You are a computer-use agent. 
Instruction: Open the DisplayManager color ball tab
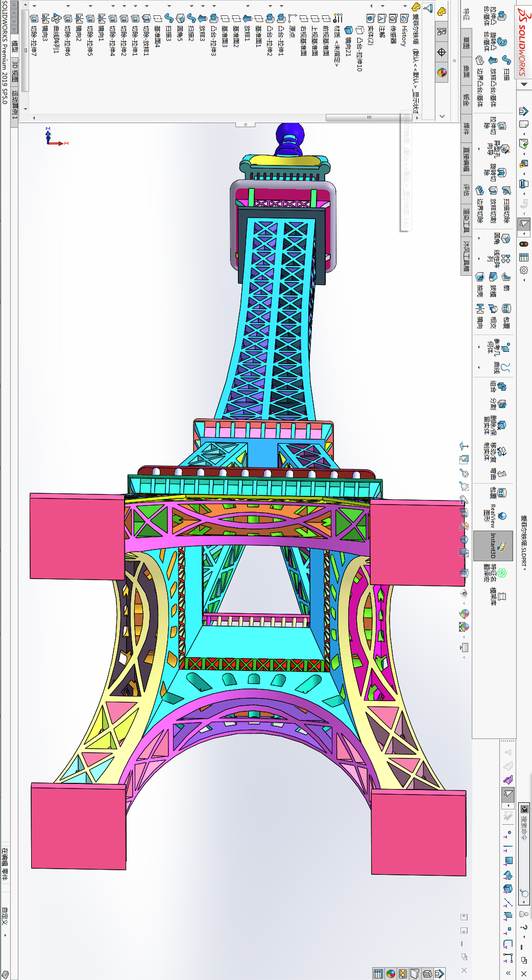(x=442, y=73)
